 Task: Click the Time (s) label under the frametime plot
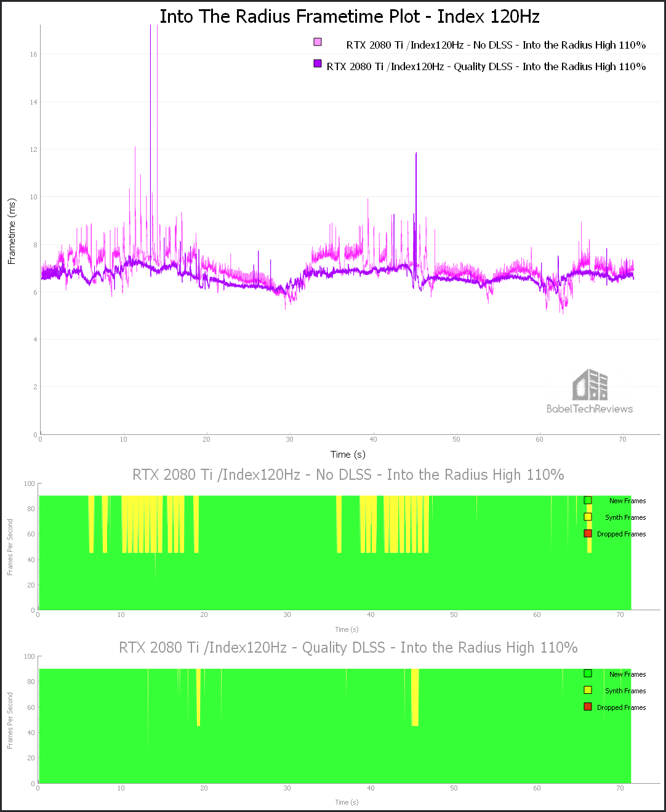tap(348, 455)
